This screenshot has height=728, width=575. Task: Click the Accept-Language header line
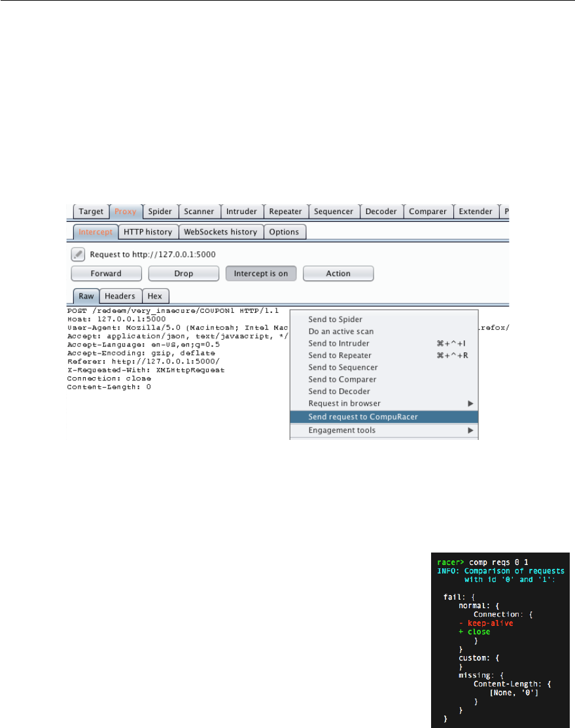(143, 344)
